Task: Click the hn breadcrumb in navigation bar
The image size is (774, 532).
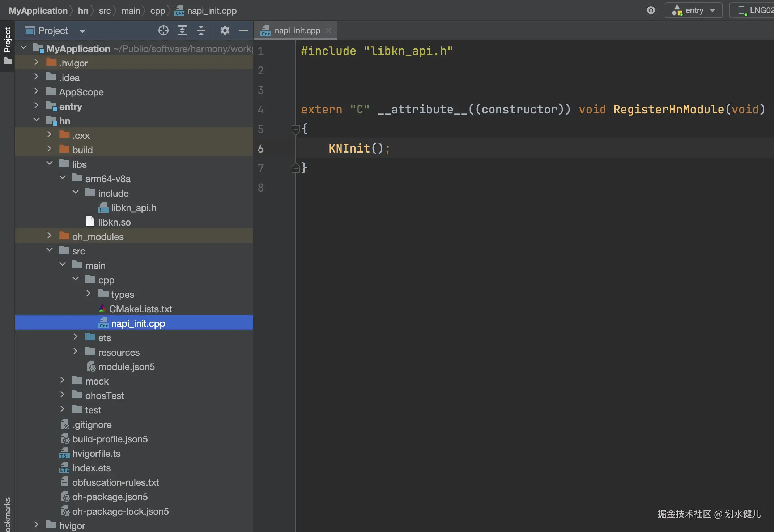Action: coord(83,11)
